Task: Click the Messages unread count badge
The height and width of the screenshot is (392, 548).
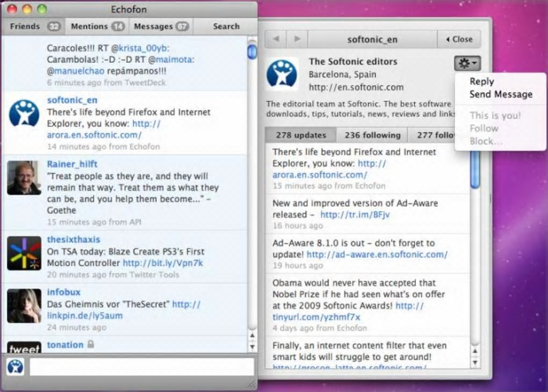Action: click(182, 26)
